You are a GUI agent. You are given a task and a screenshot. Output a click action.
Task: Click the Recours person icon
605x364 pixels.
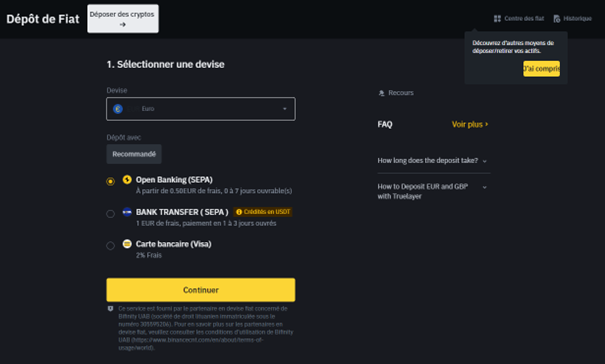(x=382, y=93)
